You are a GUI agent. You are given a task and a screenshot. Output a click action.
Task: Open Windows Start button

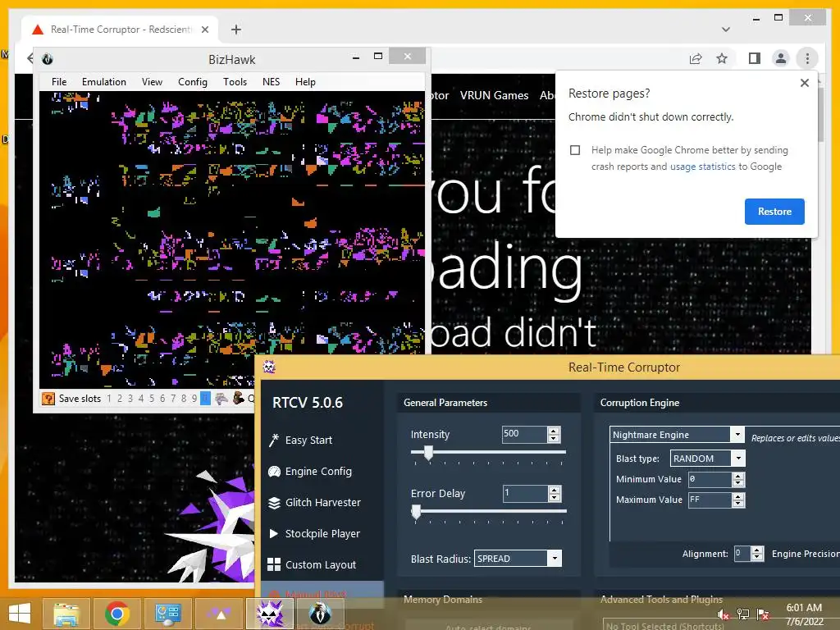(20, 614)
